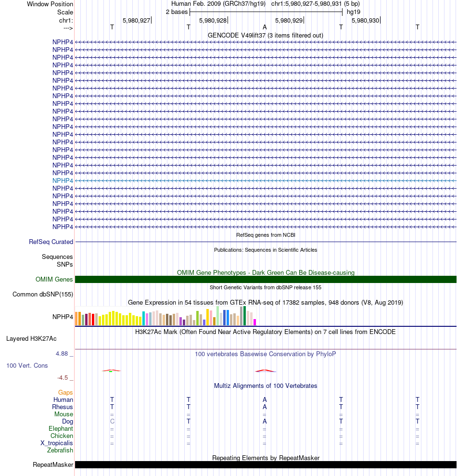457x476 pixels.
Task: Open the GTEx Gene Expression track title
Action: [x=266, y=303]
